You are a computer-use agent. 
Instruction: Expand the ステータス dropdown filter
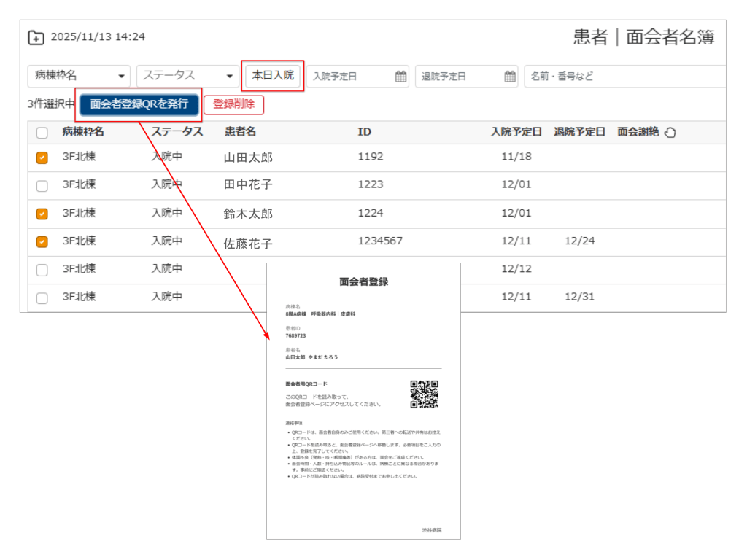(187, 76)
